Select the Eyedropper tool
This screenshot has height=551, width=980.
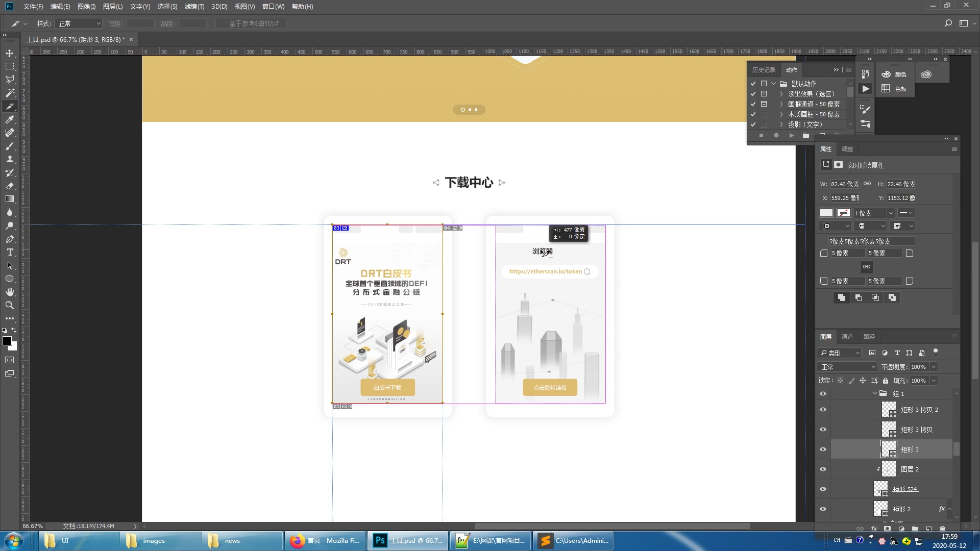click(10, 119)
